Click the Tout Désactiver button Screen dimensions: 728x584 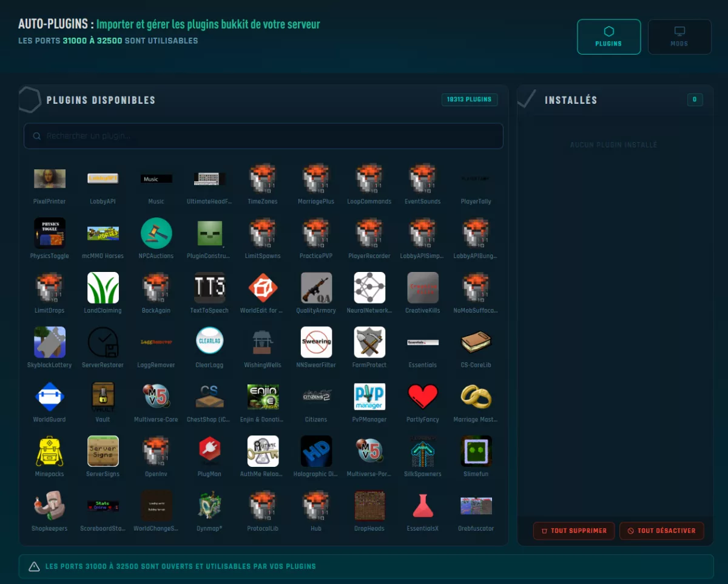coord(662,531)
